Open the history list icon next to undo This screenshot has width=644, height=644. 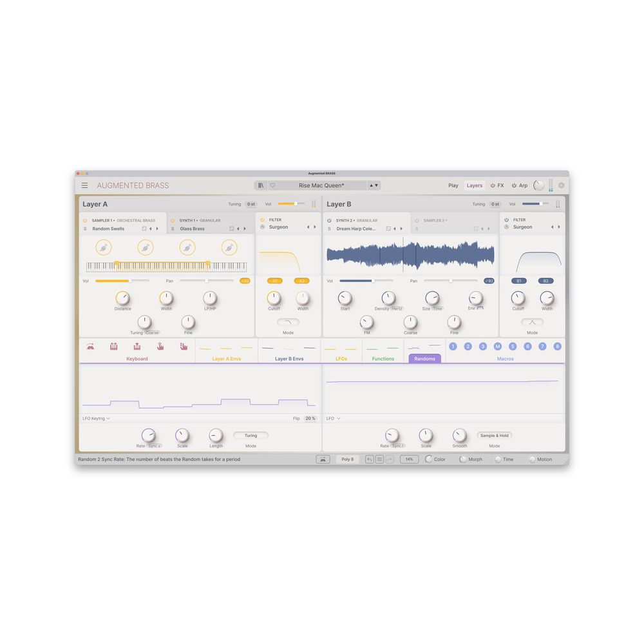380,459
